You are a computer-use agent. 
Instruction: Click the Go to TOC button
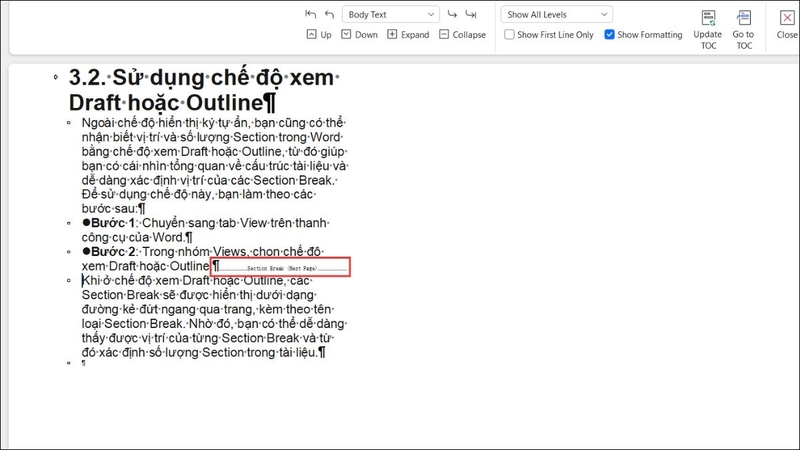pyautogui.click(x=743, y=30)
